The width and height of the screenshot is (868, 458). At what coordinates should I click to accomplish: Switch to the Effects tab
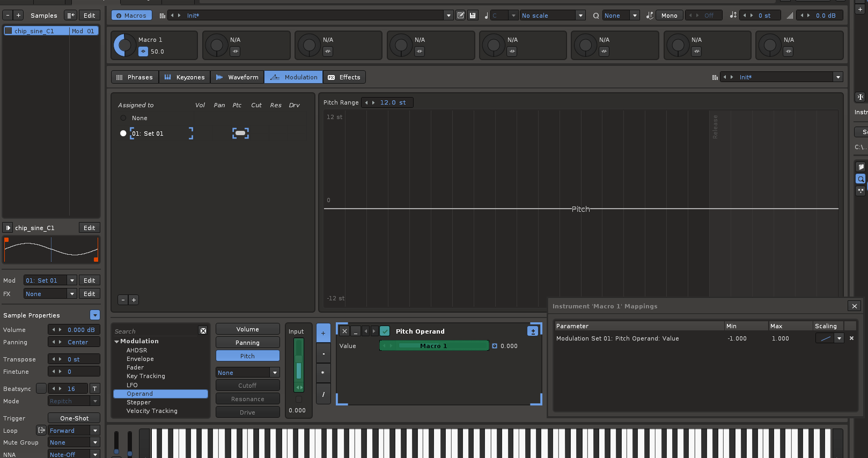[344, 77]
